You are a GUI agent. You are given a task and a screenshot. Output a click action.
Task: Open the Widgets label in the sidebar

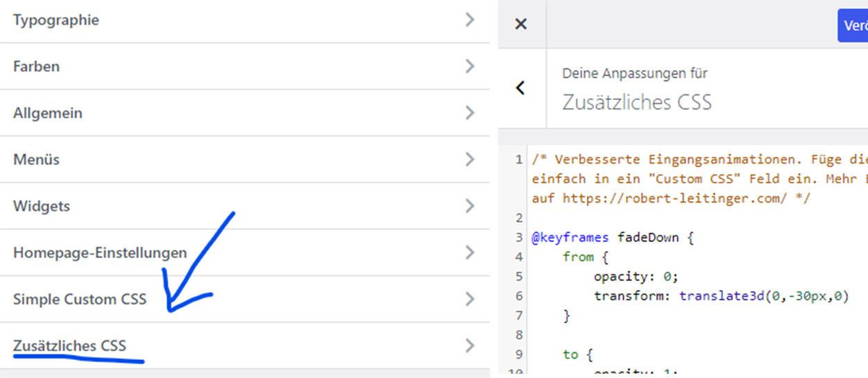coord(42,206)
